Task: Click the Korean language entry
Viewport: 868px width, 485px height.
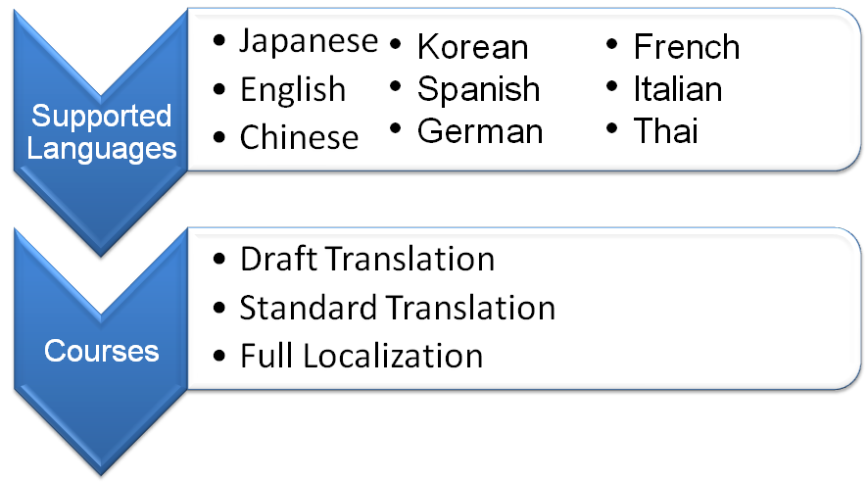Action: 473,46
